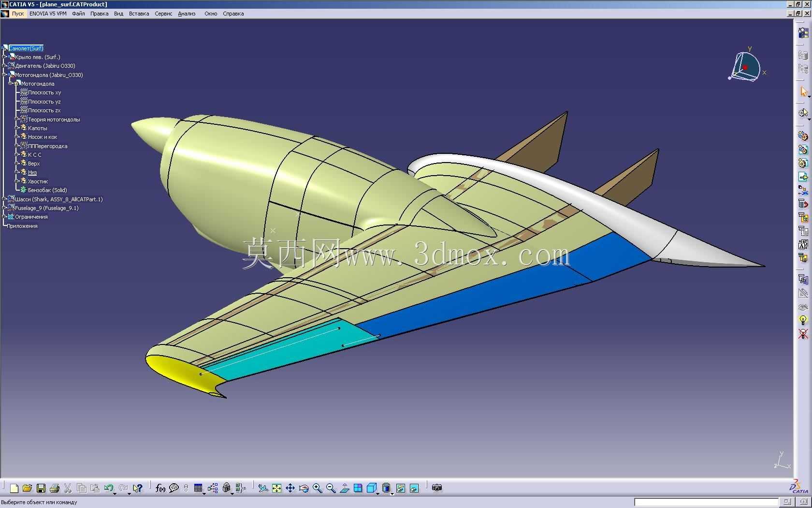Toggle the shading view mode cylinder icon

386,488
